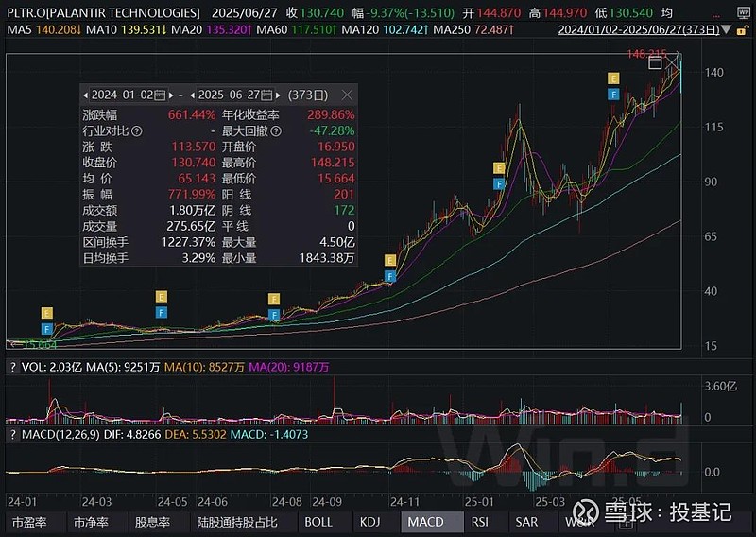This screenshot has width=756, height=537.
Task: Click the 最大回撤 value -47.28%
Action: point(332,130)
